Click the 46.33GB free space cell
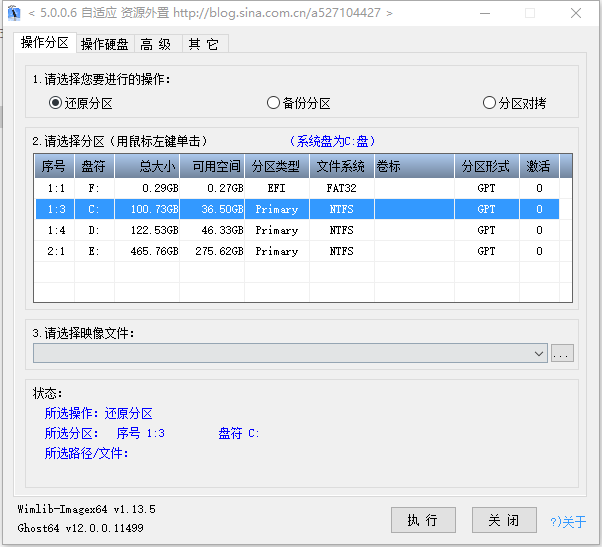The width and height of the screenshot is (602, 547). (212, 230)
